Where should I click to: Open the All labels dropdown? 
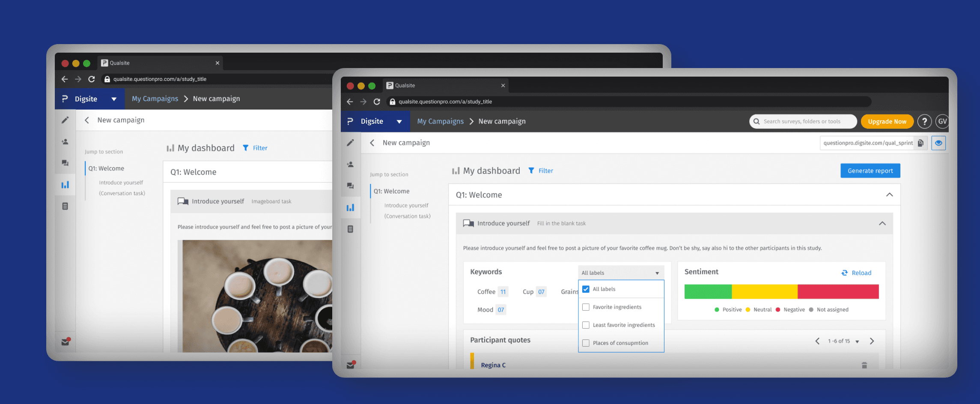tap(620, 273)
